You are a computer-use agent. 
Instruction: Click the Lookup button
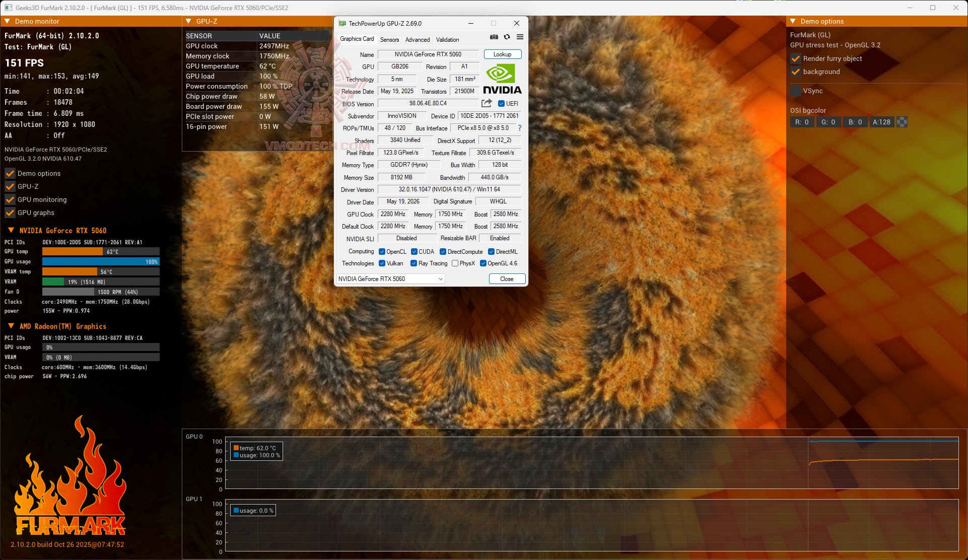point(502,54)
